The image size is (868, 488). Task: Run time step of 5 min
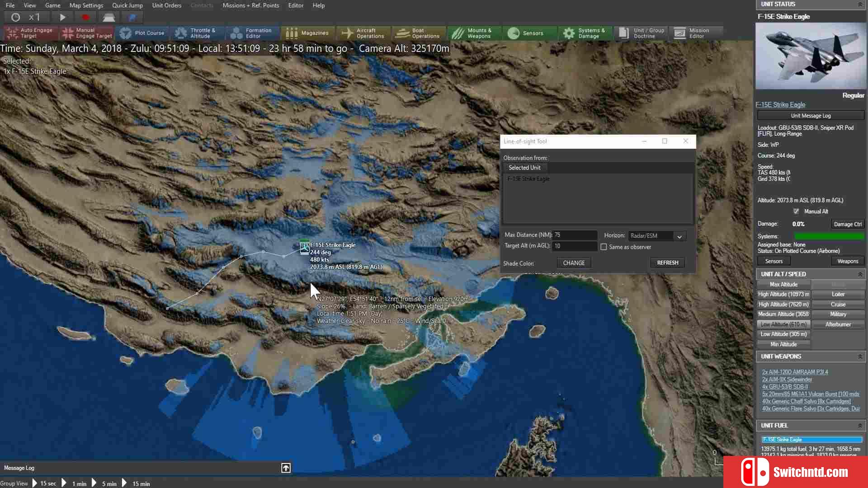105,483
